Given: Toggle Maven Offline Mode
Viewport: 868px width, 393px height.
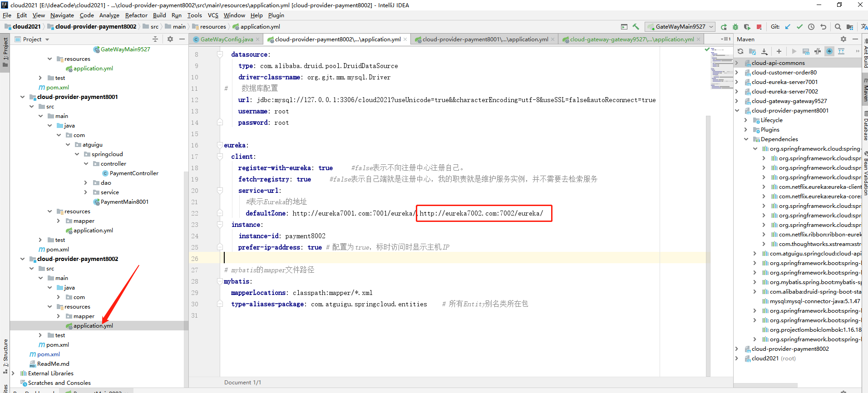Looking at the screenshot, I should click(818, 51).
